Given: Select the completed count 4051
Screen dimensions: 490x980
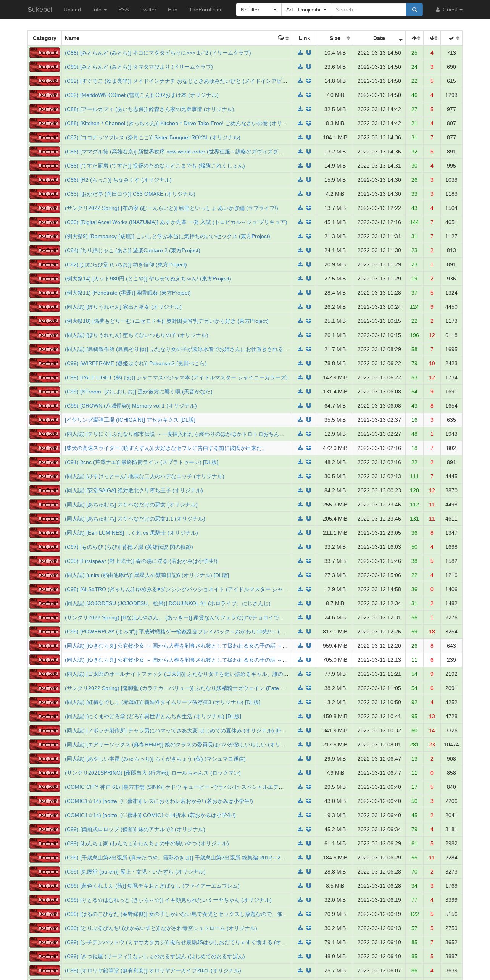Looking at the screenshot, I should click(x=451, y=222).
